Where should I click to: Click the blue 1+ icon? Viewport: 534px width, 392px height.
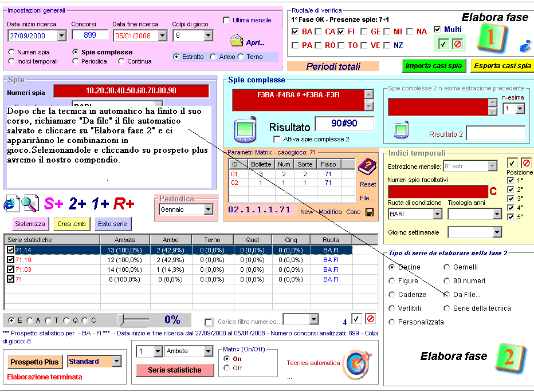[100, 204]
